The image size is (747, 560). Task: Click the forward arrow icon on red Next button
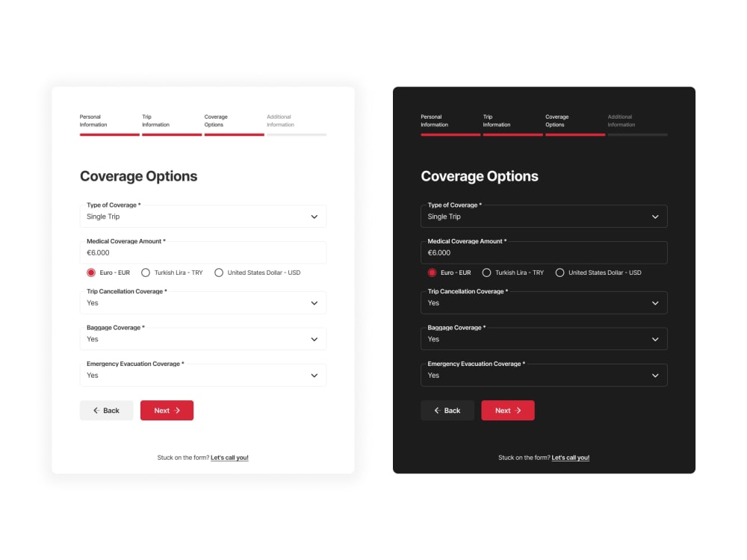[176, 410]
